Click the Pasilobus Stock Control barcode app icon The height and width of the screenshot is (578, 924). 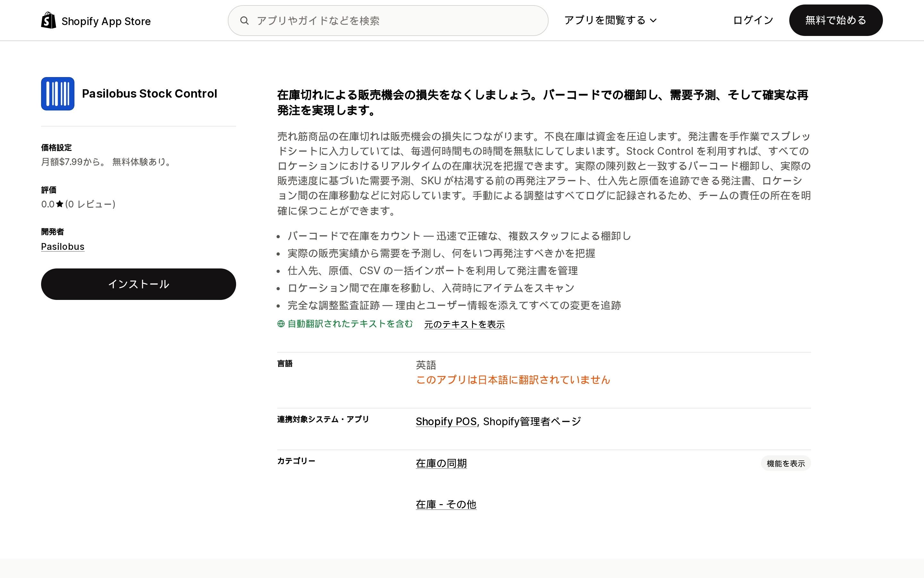[x=58, y=94]
